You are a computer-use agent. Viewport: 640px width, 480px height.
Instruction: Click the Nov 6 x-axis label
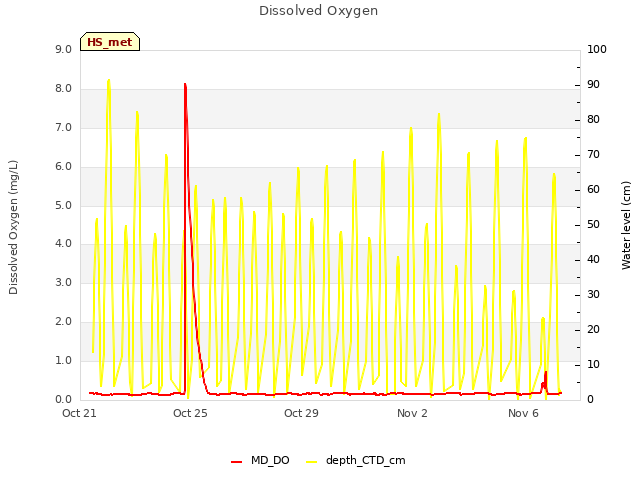coord(523,413)
